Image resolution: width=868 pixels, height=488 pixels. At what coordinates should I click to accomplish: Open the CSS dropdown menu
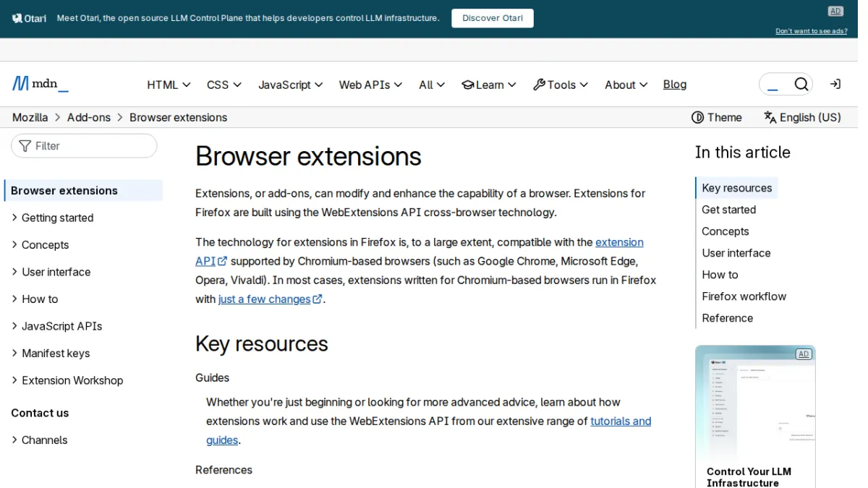[x=224, y=85]
